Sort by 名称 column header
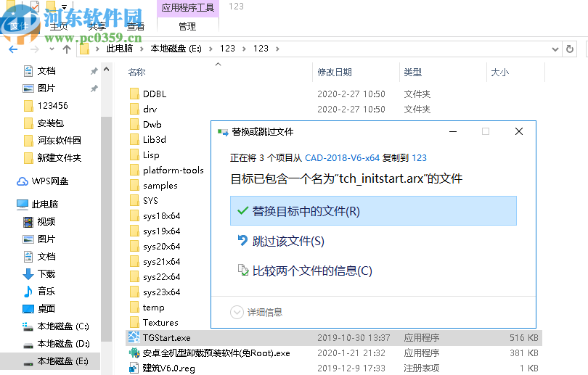This screenshot has width=588, height=375. 136,73
